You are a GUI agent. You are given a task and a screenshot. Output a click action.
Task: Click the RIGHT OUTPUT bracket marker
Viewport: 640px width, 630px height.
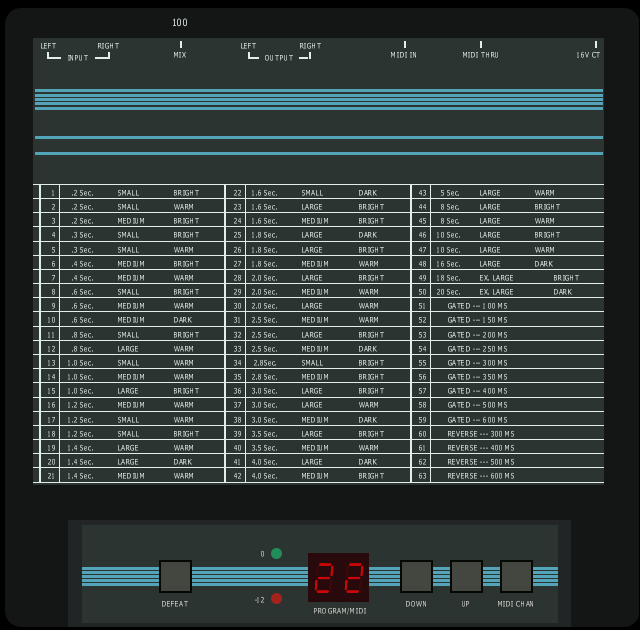click(305, 56)
